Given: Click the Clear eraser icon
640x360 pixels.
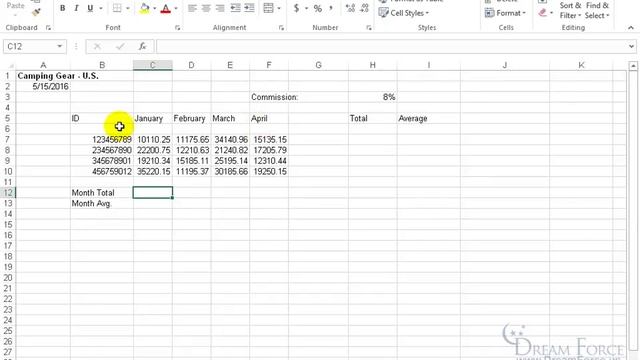Looking at the screenshot, I should pyautogui.click(x=542, y=13).
